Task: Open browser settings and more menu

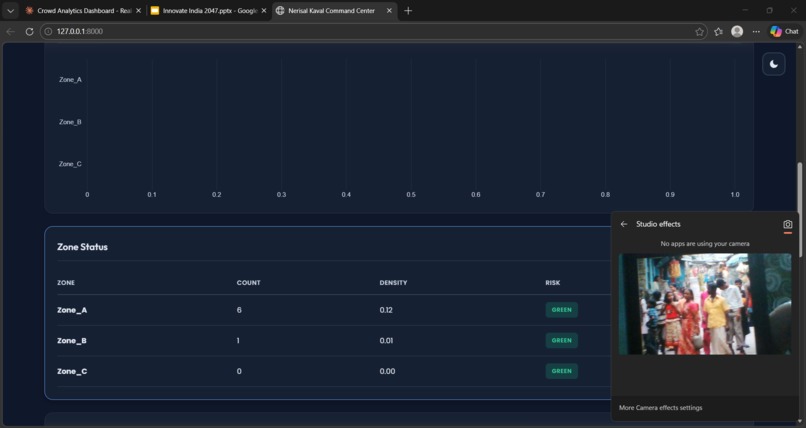Action: (x=756, y=31)
